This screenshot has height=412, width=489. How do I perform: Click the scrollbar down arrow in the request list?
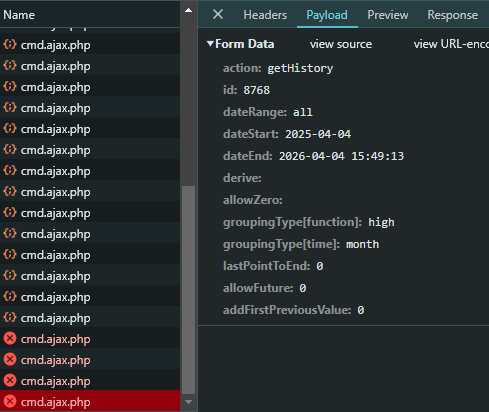coord(188,402)
